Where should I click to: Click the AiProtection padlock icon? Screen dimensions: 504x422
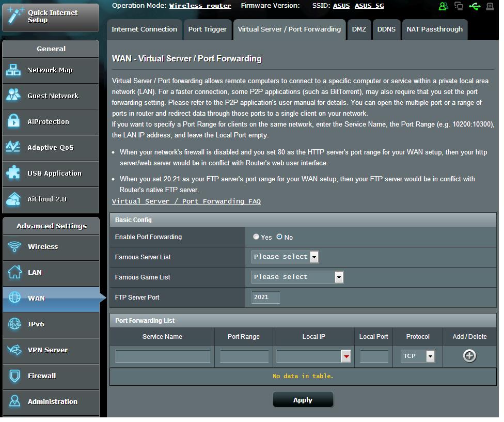13,122
